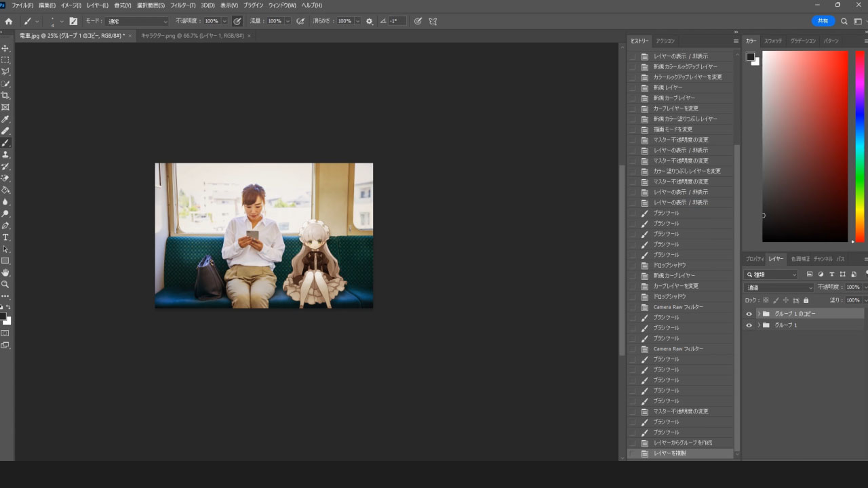Click the Home icon in options bar

coord(9,21)
